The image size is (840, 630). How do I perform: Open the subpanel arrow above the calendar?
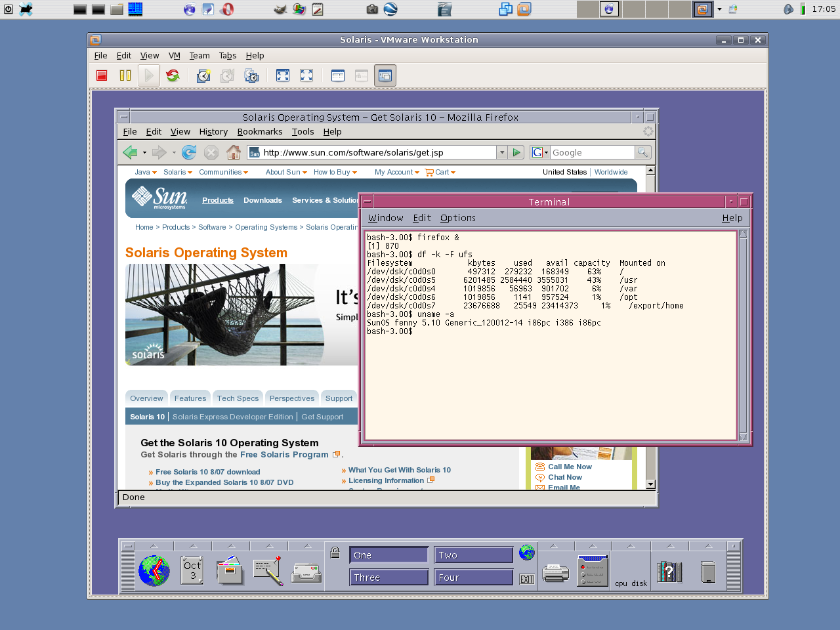(x=193, y=546)
